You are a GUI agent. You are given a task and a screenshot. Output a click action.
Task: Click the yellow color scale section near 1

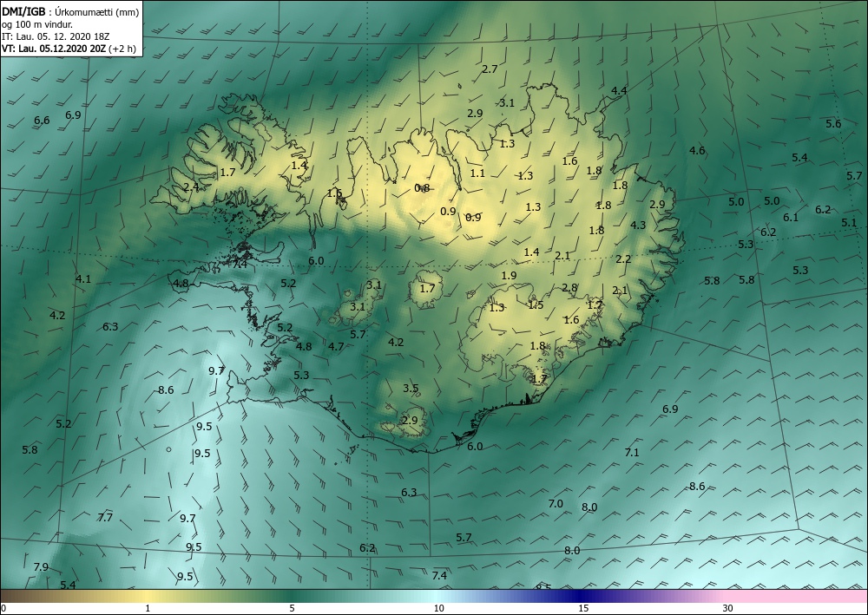click(x=147, y=596)
